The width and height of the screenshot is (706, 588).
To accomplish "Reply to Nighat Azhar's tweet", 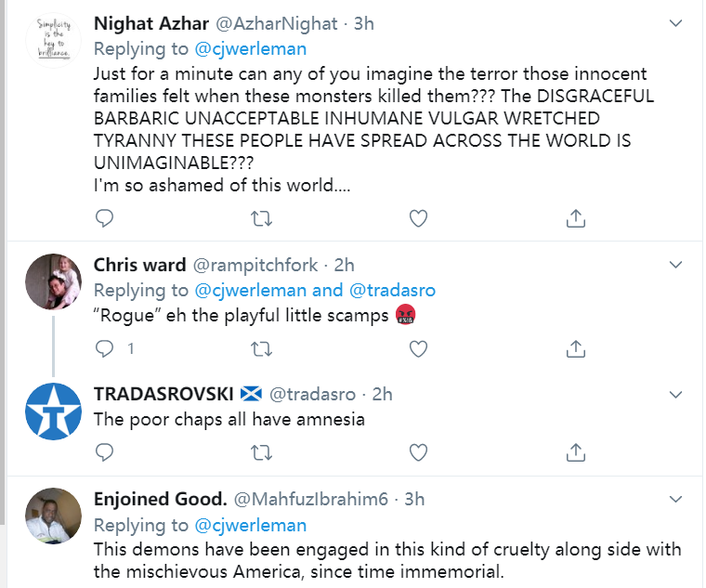I will pyautogui.click(x=105, y=218).
